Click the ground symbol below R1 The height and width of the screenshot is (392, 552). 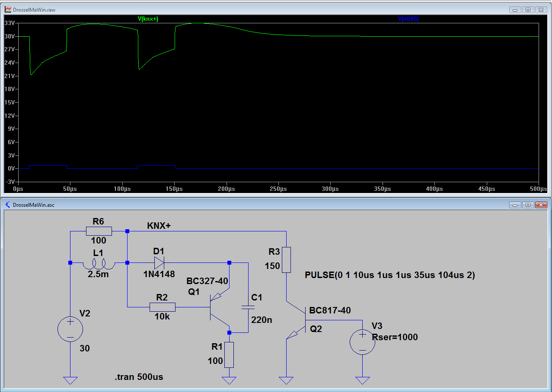coord(229,380)
